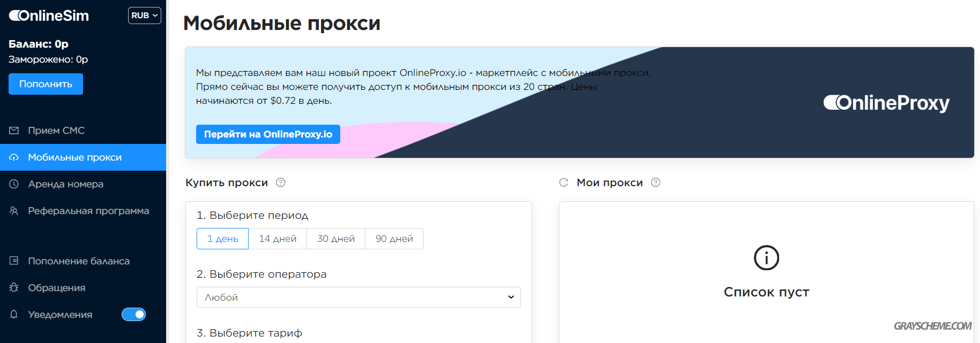The height and width of the screenshot is (343, 980).
Task: Navigate to Пополнение баланса
Action: tap(83, 261)
